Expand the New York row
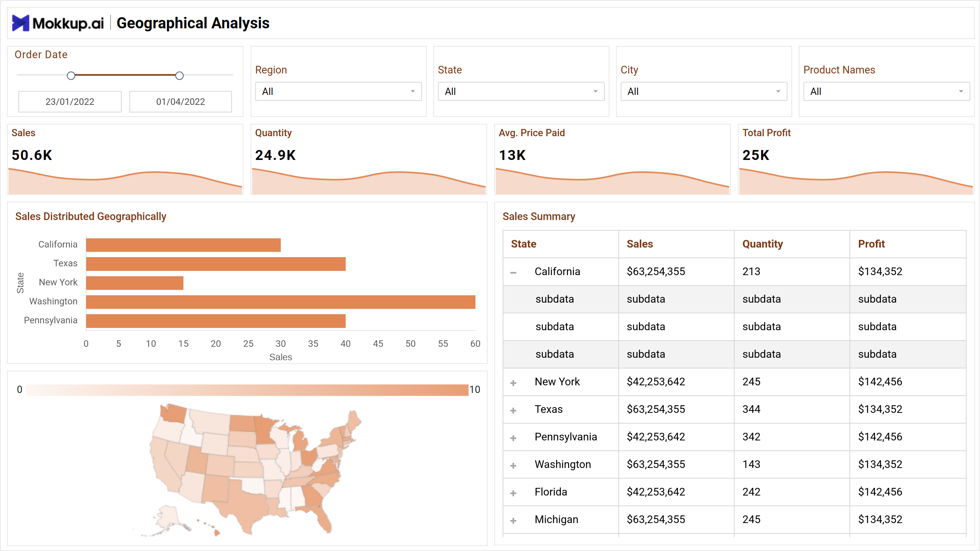Screen dimensions: 980x551 tap(513, 382)
